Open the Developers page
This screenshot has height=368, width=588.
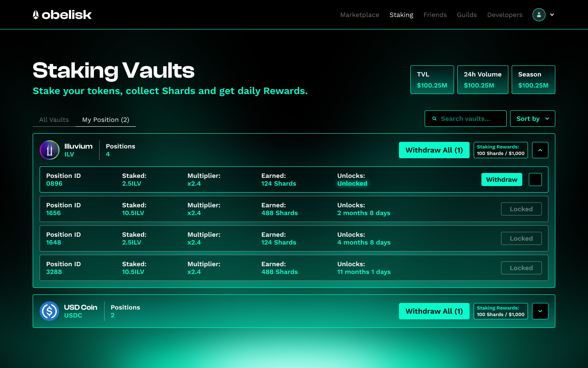click(505, 15)
